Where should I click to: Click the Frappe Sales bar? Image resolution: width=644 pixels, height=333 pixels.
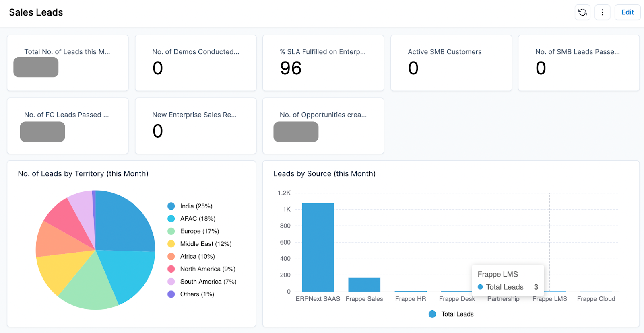(364, 285)
